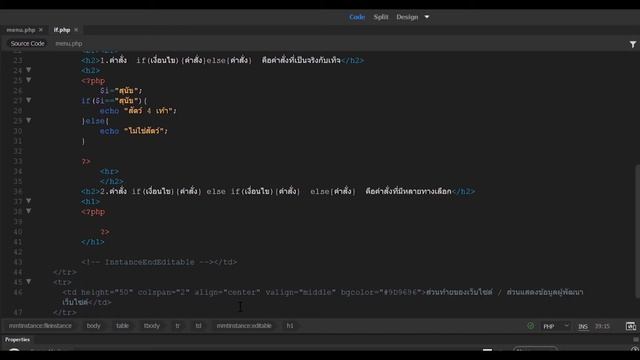Click the vertical scrollbar of the code editor

pyautogui.click(x=637, y=231)
